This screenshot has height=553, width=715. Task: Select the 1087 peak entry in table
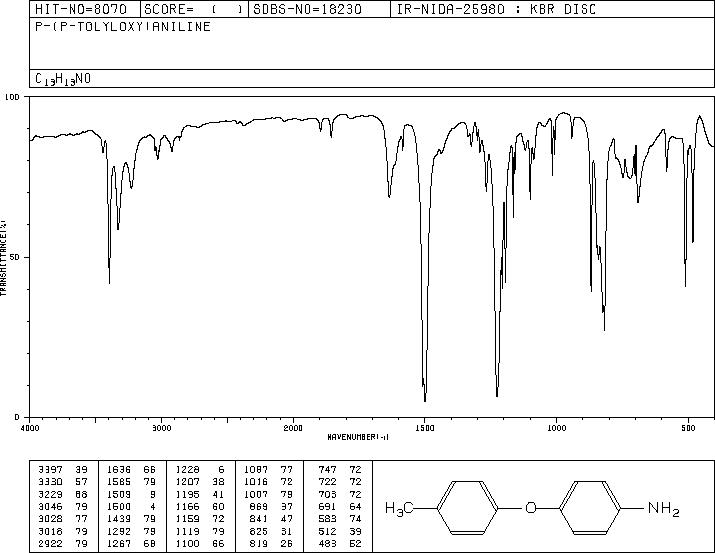click(x=269, y=470)
